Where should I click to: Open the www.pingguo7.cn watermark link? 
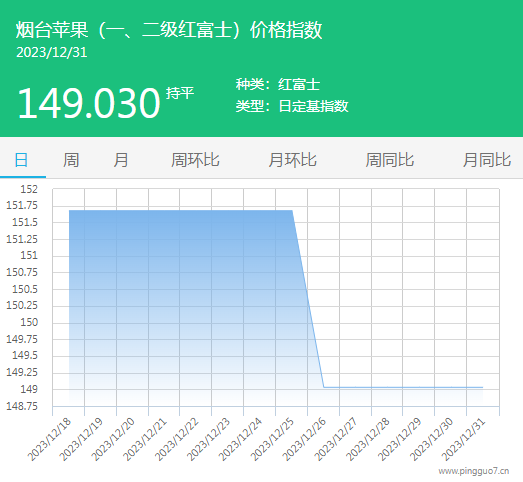(x=474, y=471)
